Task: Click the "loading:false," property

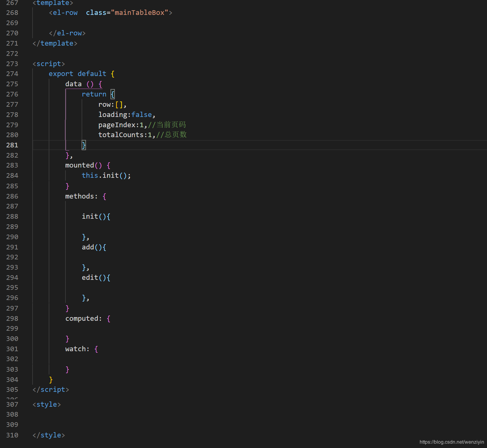Action: pos(127,115)
